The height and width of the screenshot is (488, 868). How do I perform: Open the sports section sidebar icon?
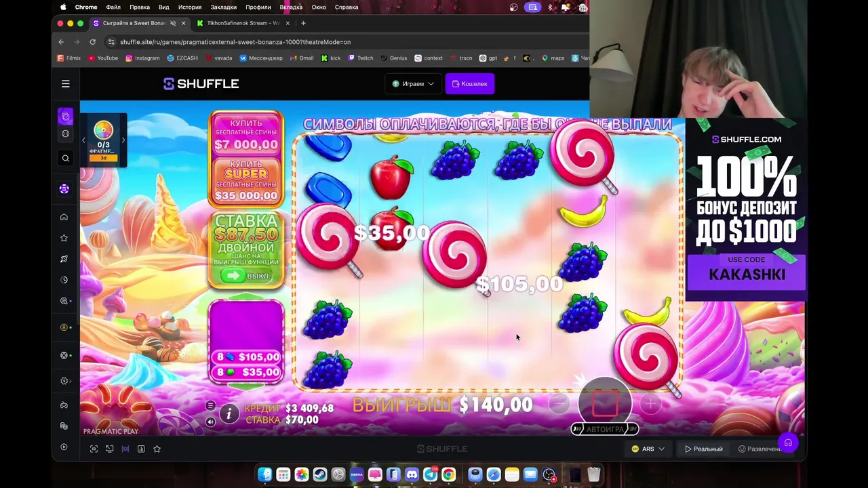coord(66,134)
